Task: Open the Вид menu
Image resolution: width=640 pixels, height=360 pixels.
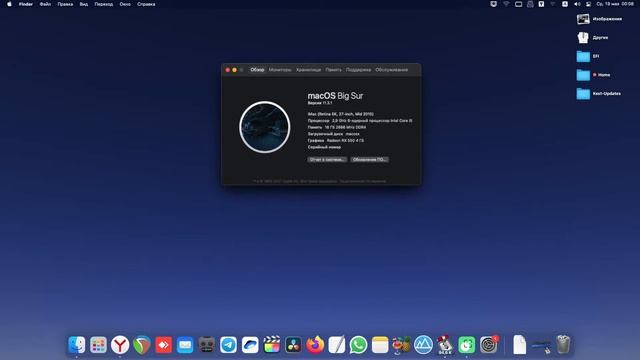Action: click(x=84, y=4)
